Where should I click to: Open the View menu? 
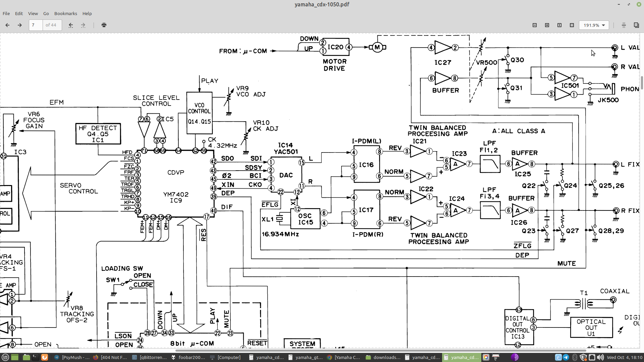click(33, 13)
